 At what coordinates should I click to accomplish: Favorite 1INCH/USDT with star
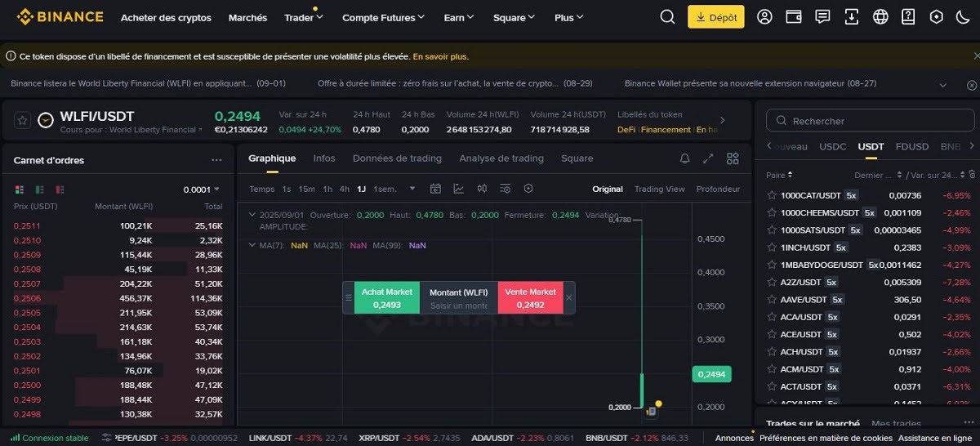click(x=771, y=248)
